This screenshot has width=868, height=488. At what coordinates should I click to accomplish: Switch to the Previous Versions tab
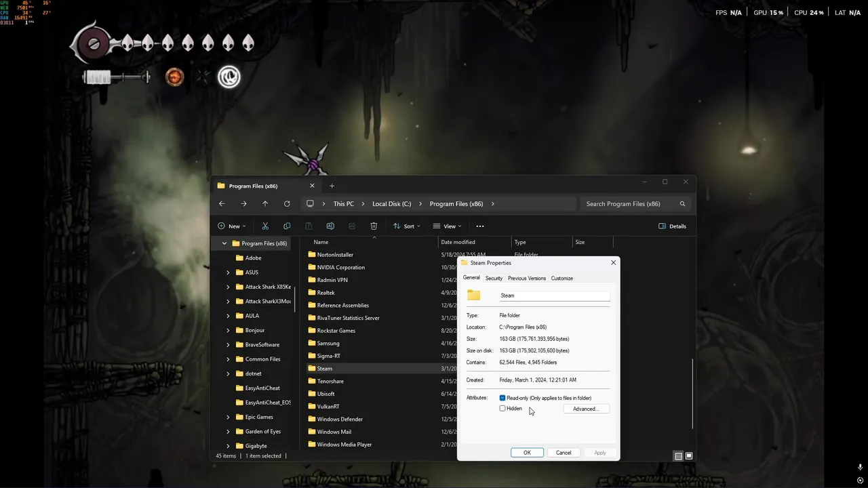tap(527, 279)
